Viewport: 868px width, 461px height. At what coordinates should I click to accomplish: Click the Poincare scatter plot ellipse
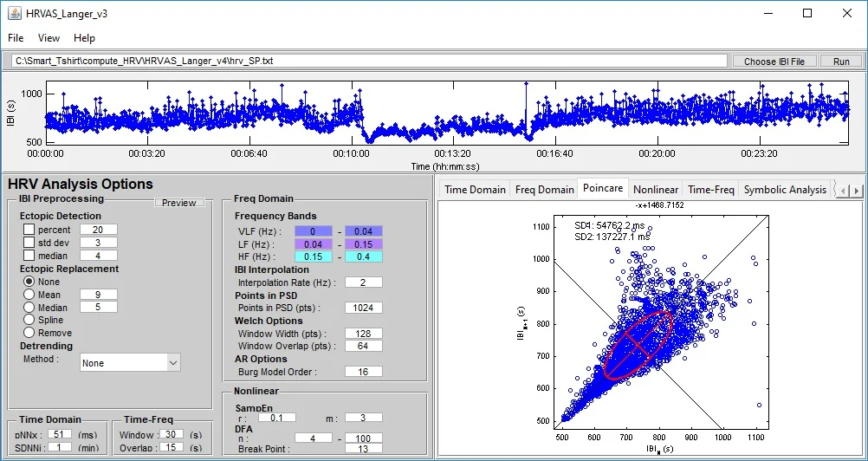click(638, 346)
